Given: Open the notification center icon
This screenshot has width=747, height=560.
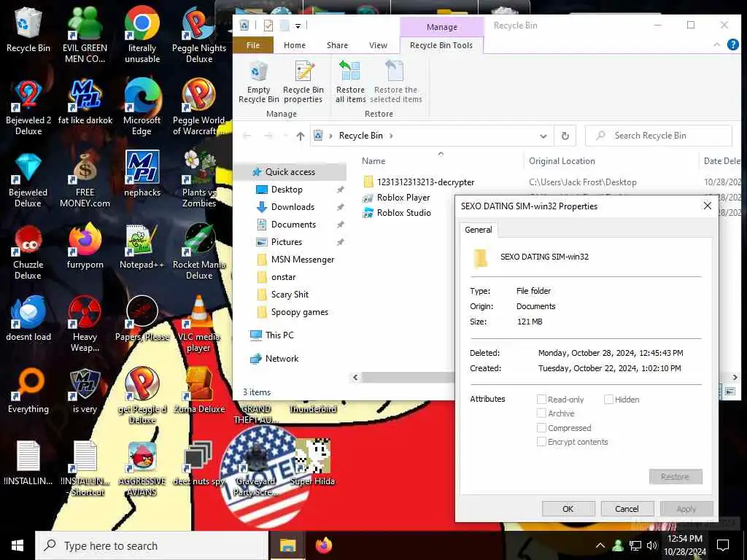Looking at the screenshot, I should 723,545.
